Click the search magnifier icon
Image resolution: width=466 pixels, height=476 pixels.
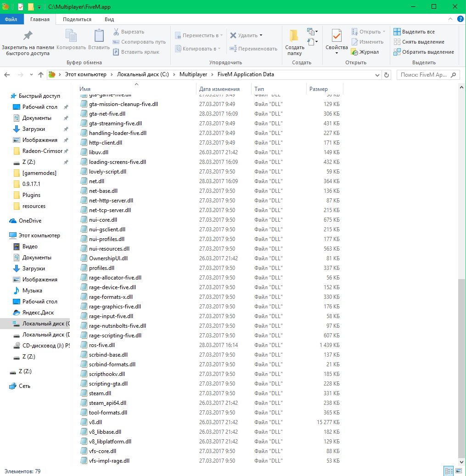pos(453,75)
